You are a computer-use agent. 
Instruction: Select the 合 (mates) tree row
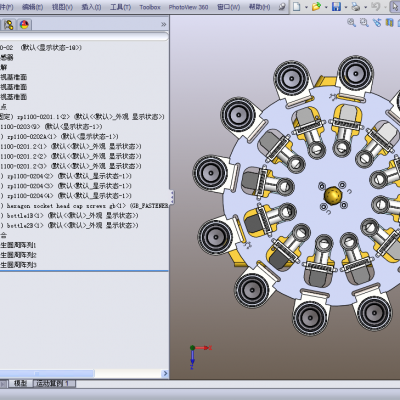click(3, 235)
